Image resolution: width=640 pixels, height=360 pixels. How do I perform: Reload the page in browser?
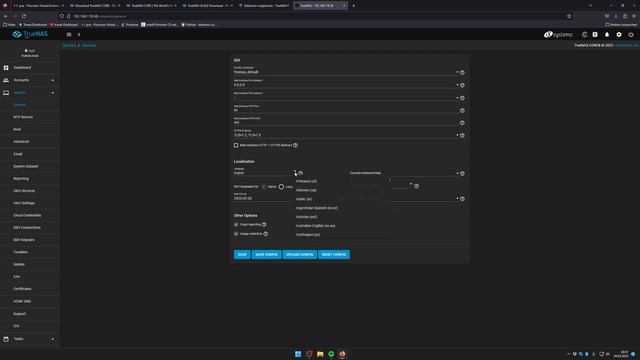(24, 16)
